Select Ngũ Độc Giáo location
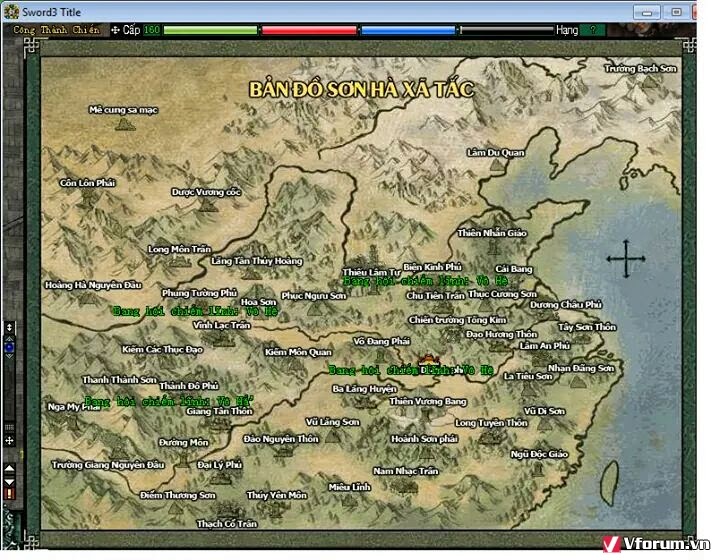 pos(540,454)
